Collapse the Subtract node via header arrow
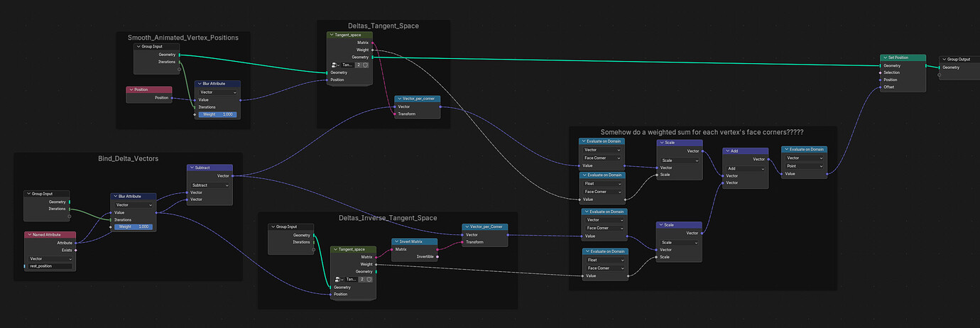The image size is (980, 328). pyautogui.click(x=192, y=168)
